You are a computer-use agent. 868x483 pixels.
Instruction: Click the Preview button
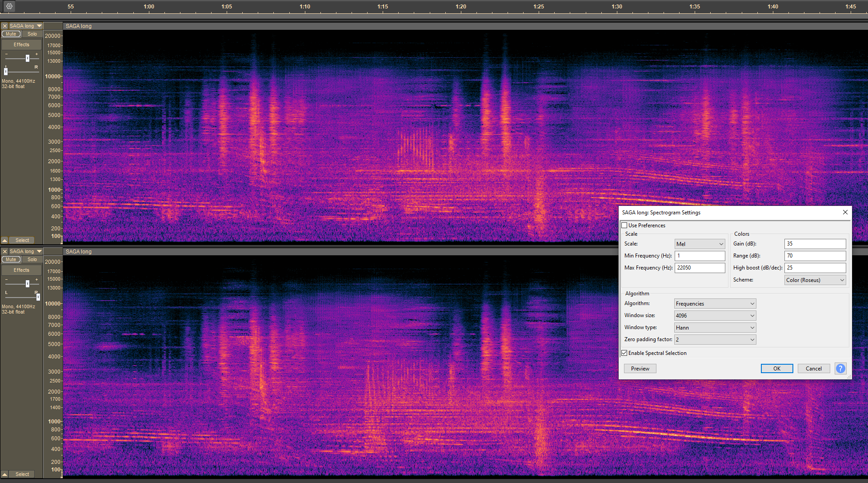point(640,368)
